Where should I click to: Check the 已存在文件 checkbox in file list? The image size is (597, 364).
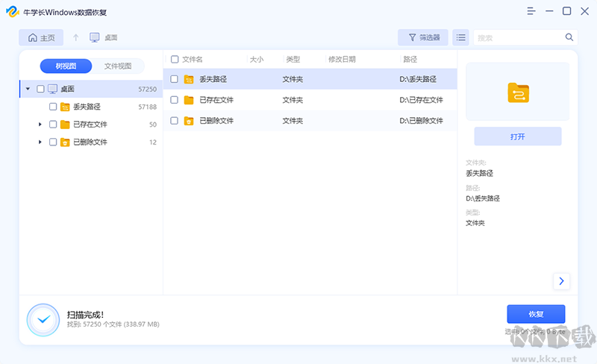pos(174,100)
